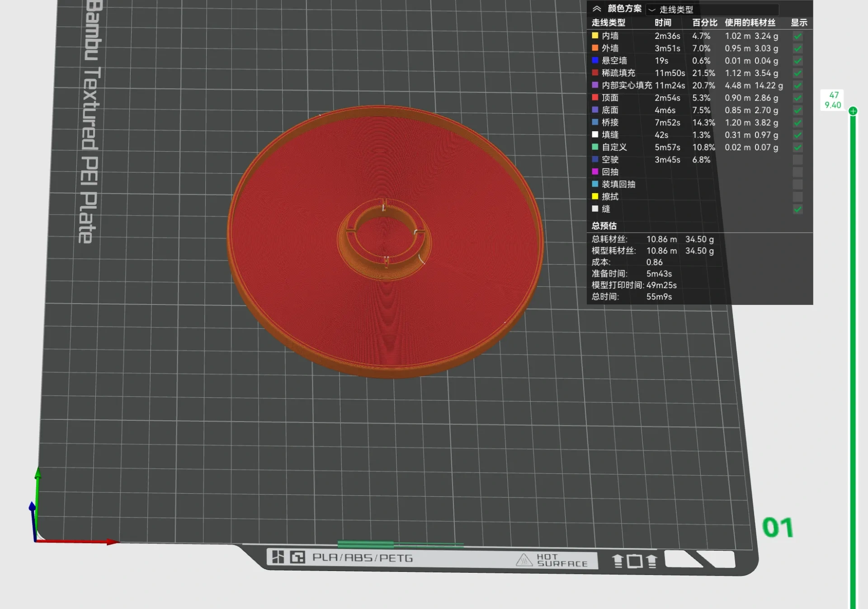
Task: Click the 桥接 color swatch
Action: (x=595, y=122)
